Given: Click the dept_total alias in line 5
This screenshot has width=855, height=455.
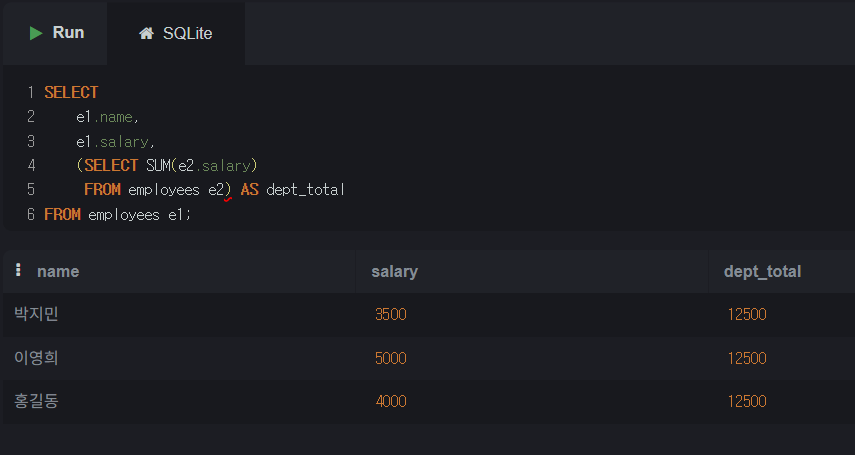Looking at the screenshot, I should click(x=305, y=190).
